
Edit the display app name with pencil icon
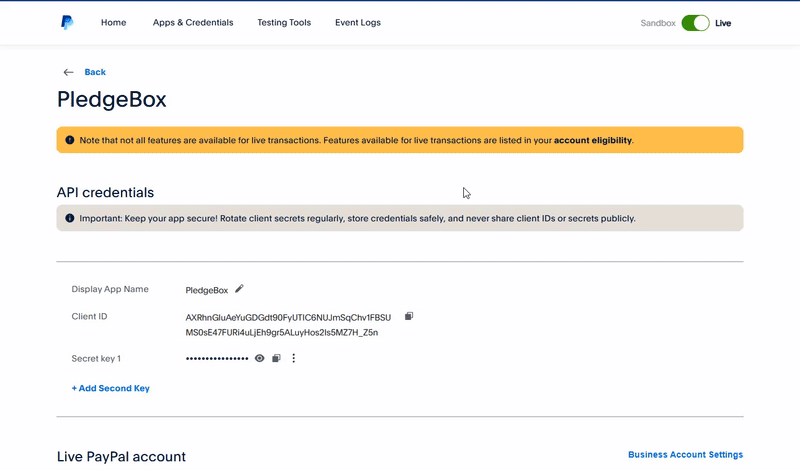pos(239,289)
